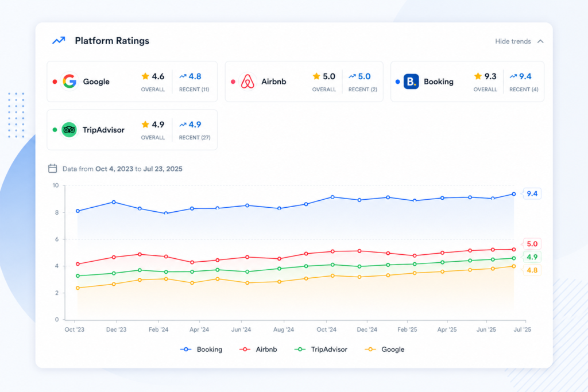Image resolution: width=588 pixels, height=392 pixels.
Task: Click the Booking overall rating 9.3
Action: coord(490,76)
